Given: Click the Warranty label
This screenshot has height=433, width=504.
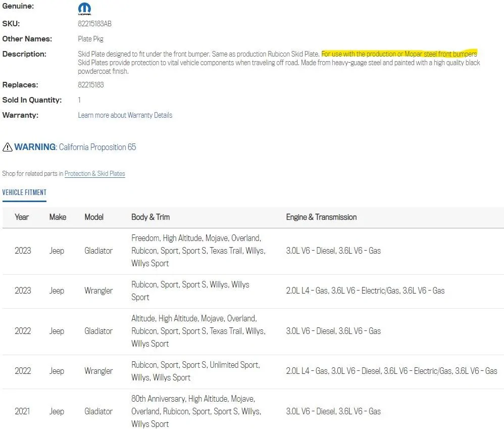Looking at the screenshot, I should pos(20,115).
